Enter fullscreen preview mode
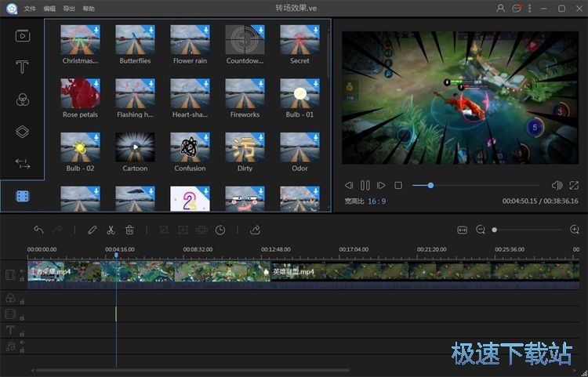Viewport: 588px width, 377px height. coord(574,185)
